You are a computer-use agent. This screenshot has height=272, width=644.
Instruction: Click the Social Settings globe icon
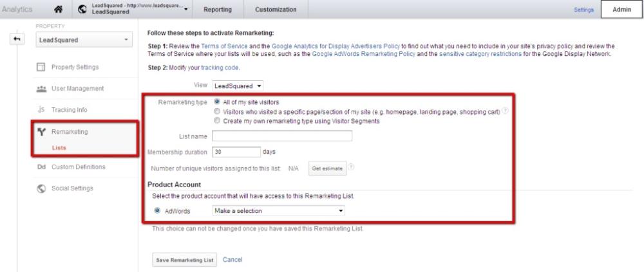point(41,188)
